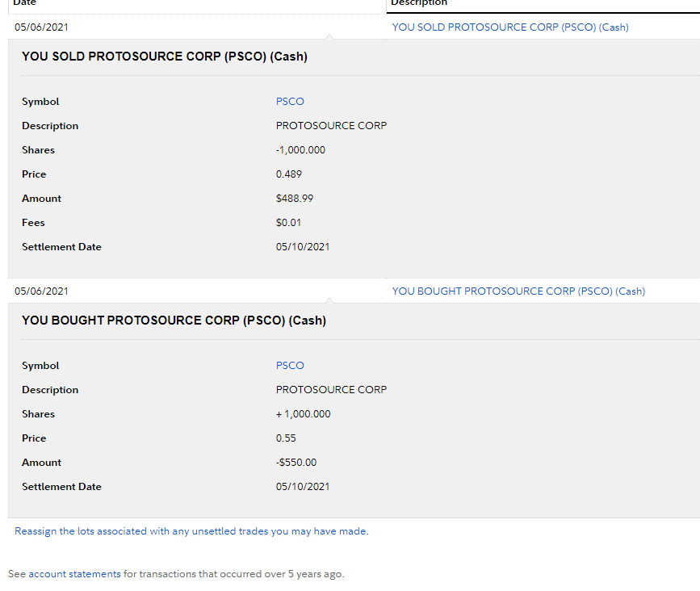Click the bold YOU SOLD PROTOSOURCE CORP heading

click(164, 57)
